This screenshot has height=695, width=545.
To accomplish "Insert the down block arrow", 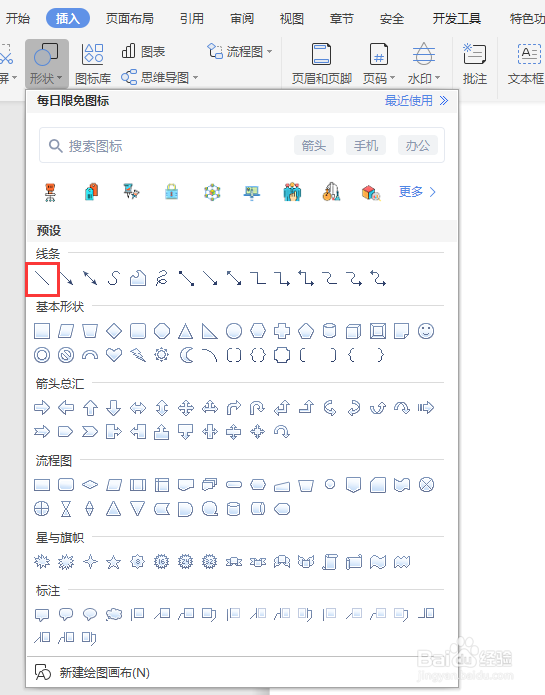I will pos(114,408).
